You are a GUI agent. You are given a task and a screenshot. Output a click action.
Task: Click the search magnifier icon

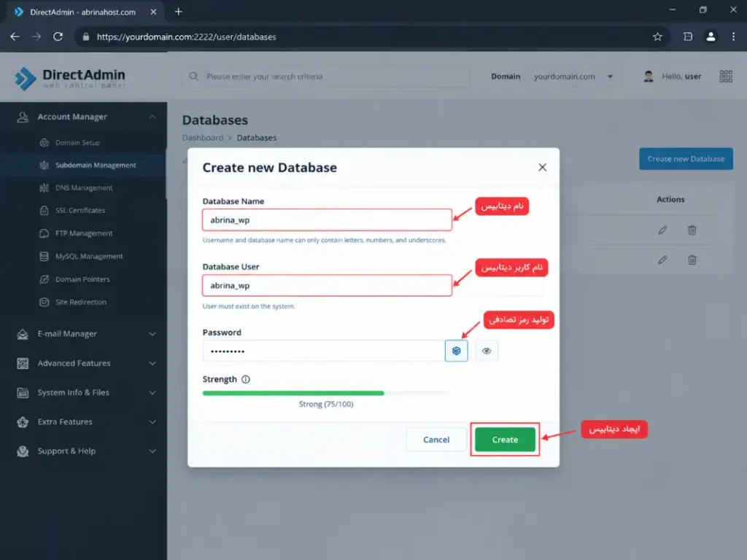coord(193,76)
